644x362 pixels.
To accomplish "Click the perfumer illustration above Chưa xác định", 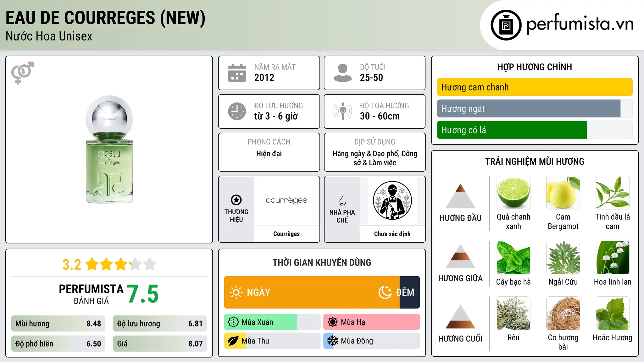I will tap(392, 200).
